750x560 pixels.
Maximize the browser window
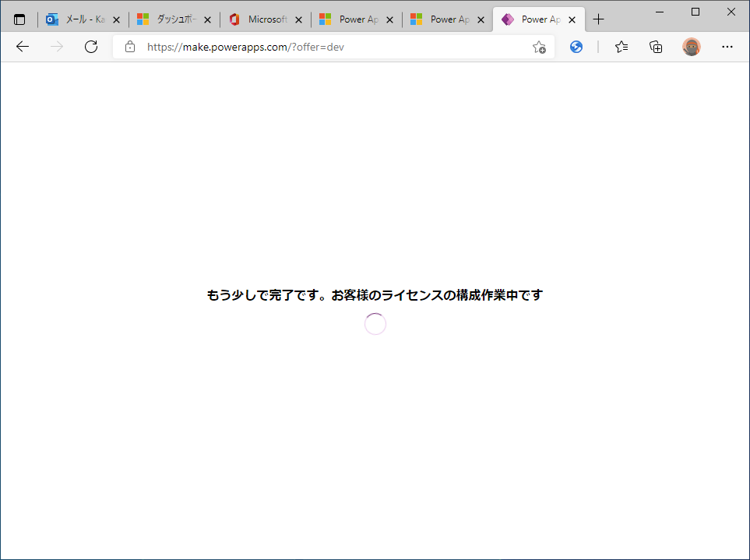[695, 12]
